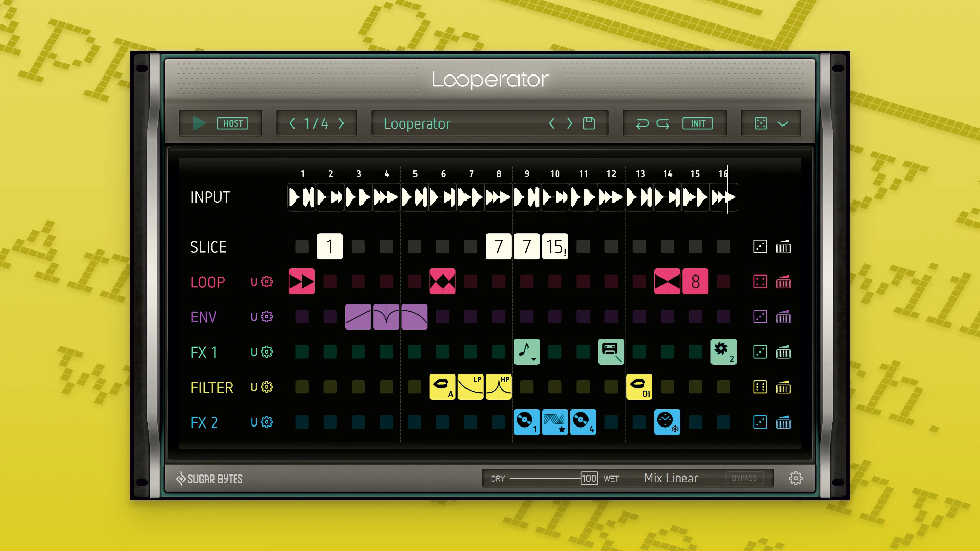The height and width of the screenshot is (551, 980).
Task: Click the play button next to HOST
Action: tap(200, 123)
